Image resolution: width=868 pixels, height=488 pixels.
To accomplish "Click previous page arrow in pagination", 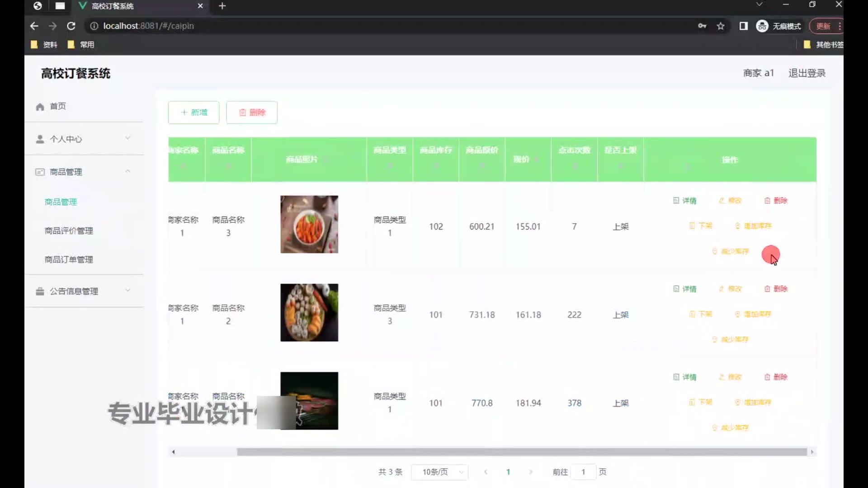I will coord(486,472).
